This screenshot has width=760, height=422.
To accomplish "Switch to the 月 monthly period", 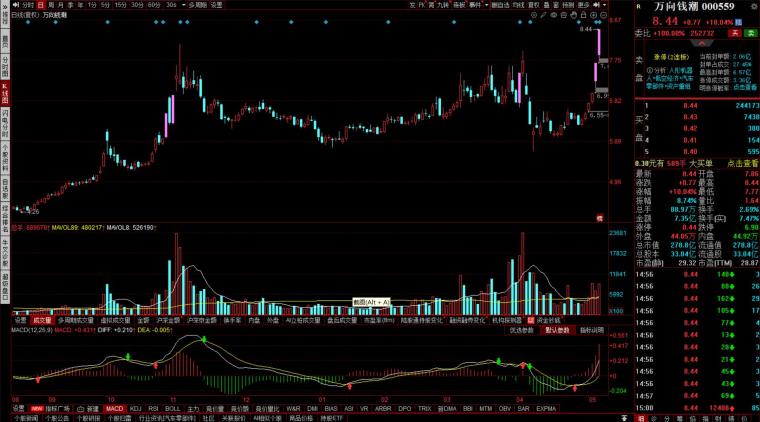I will point(61,5).
